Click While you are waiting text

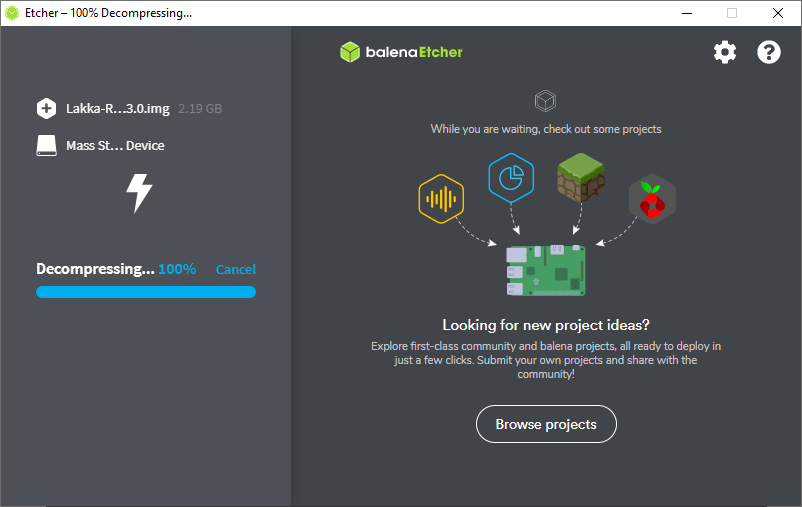tap(546, 129)
